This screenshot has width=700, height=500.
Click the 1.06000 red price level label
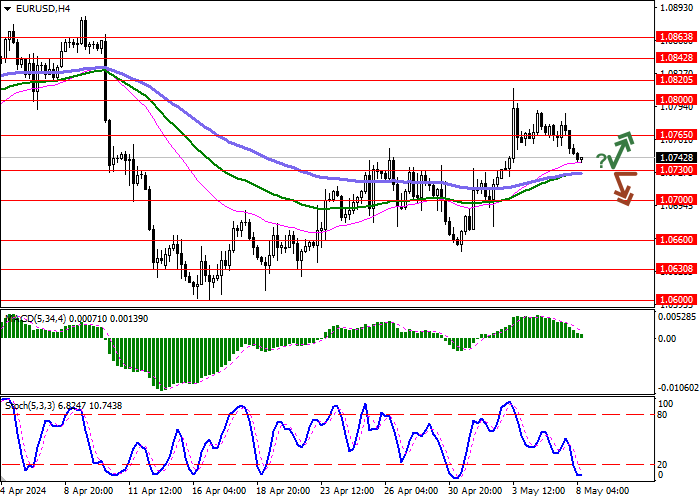point(677,300)
